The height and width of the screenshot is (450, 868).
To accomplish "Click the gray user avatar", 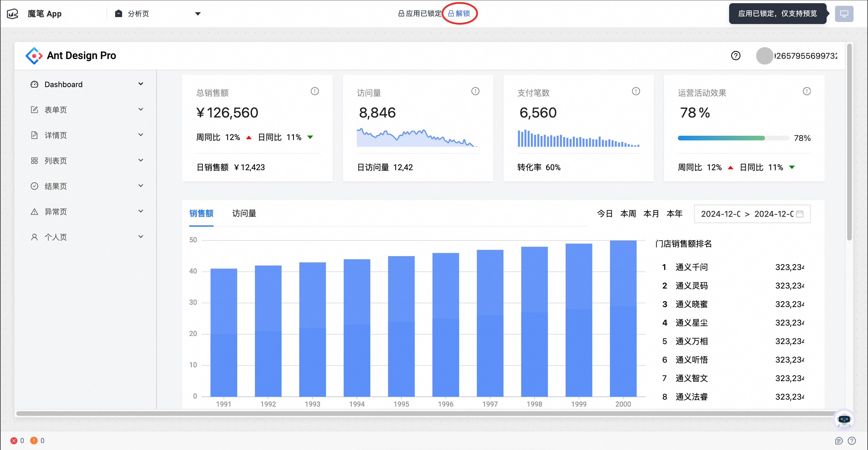I will 764,56.
